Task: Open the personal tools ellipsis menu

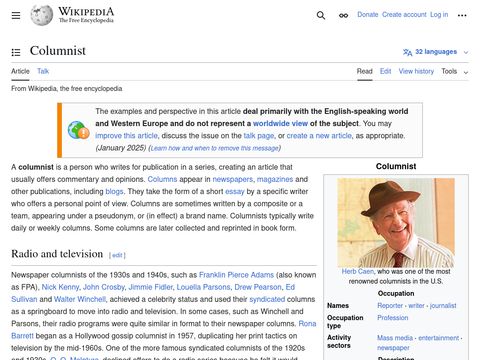Action: point(462,15)
